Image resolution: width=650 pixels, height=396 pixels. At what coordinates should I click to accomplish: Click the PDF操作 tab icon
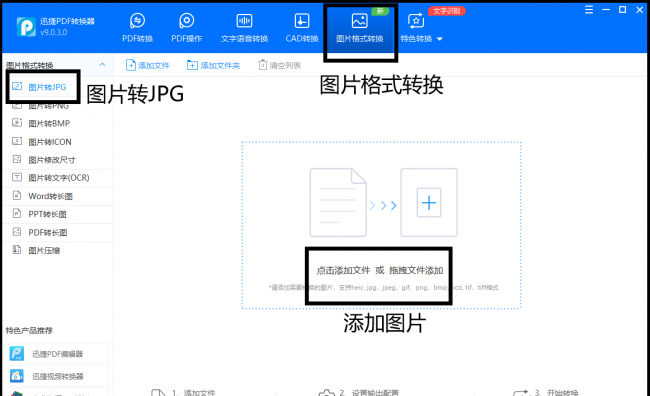tap(187, 20)
